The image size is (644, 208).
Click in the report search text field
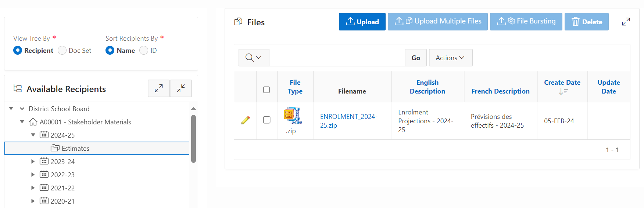click(337, 58)
